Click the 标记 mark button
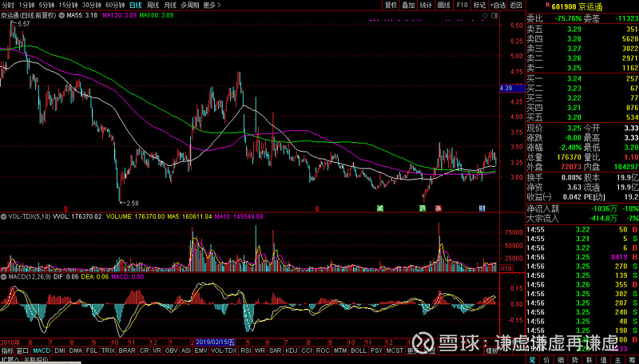This screenshot has width=639, height=364. (x=480, y=6)
